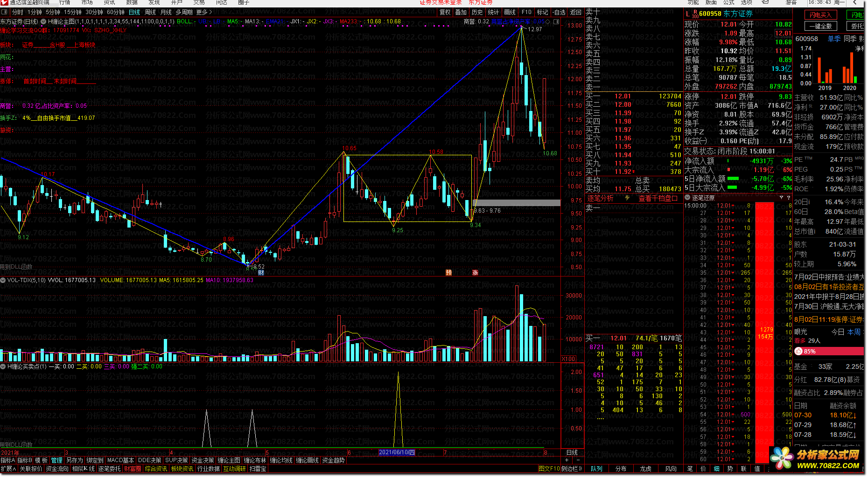This screenshot has height=477, width=868.
Task: Click the 2021/06/10 date marker
Action: pyautogui.click(x=397, y=452)
